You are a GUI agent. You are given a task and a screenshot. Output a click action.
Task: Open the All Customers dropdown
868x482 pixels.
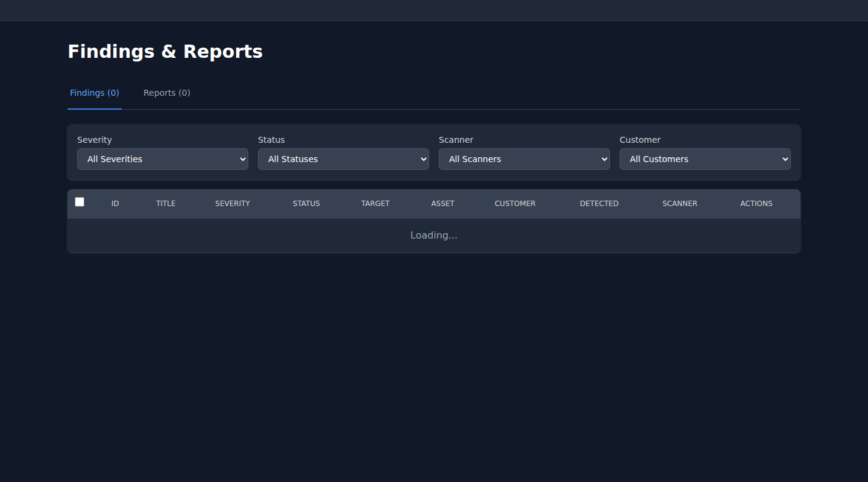click(705, 159)
